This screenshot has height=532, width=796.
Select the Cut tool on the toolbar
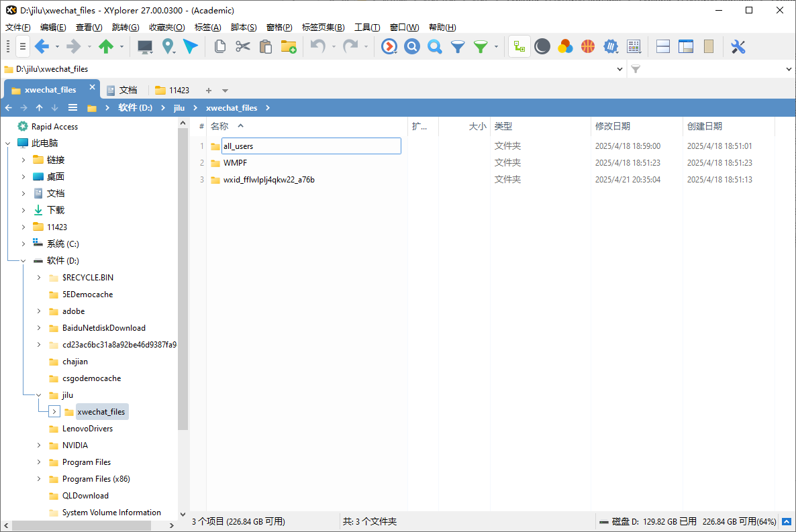242,46
